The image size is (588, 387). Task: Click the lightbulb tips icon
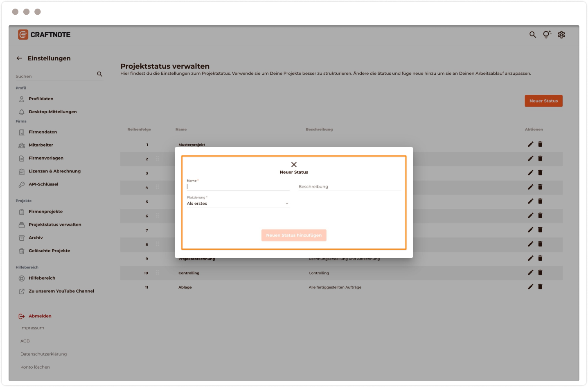tap(547, 35)
